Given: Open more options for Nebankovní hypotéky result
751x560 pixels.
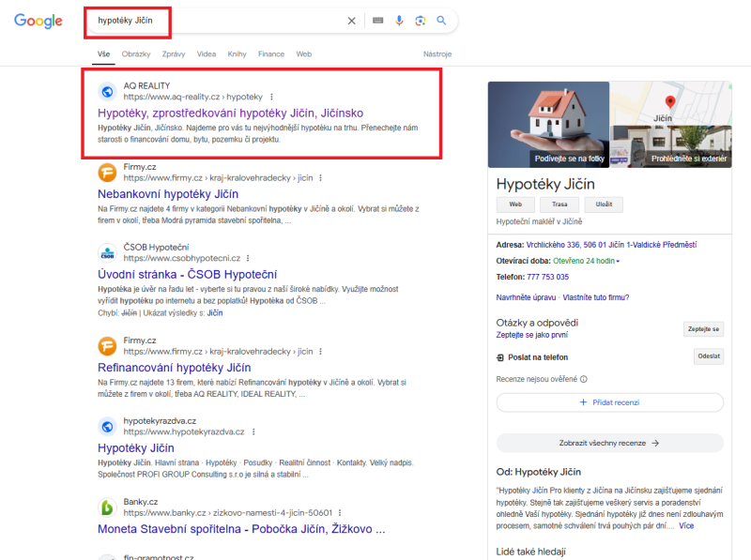Looking at the screenshot, I should (320, 178).
